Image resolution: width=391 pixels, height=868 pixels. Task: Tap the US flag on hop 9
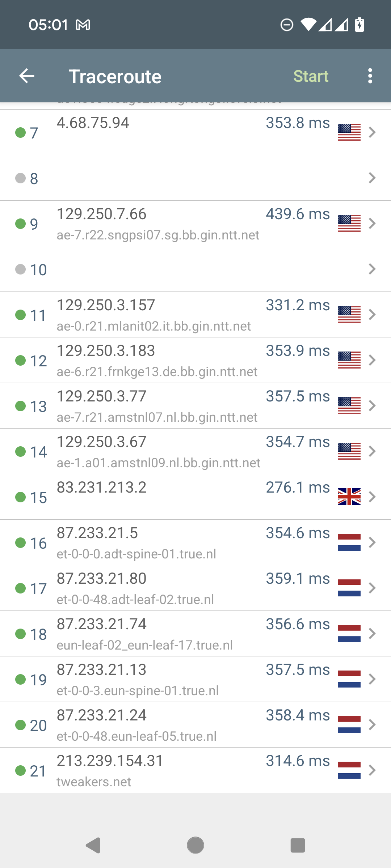349,223
